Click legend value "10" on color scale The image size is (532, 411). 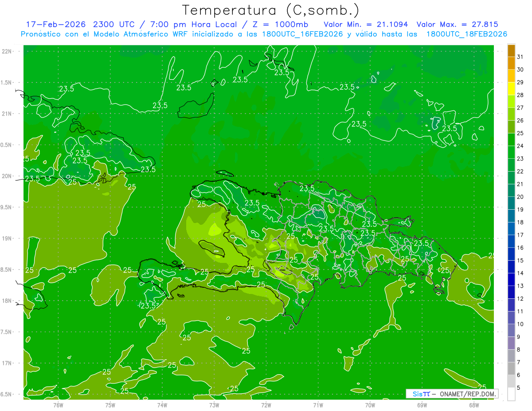(x=520, y=324)
